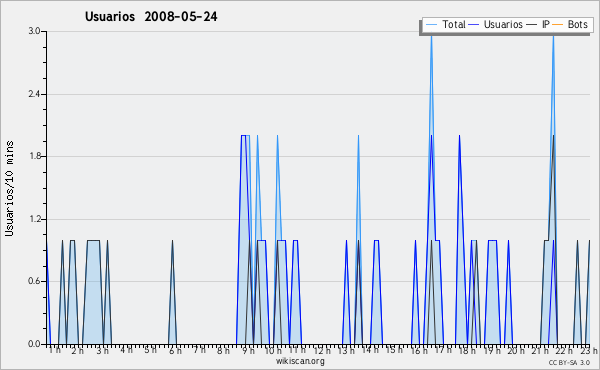Click the '17 h' x-axis label
The height and width of the screenshot is (370, 600).
(x=443, y=350)
